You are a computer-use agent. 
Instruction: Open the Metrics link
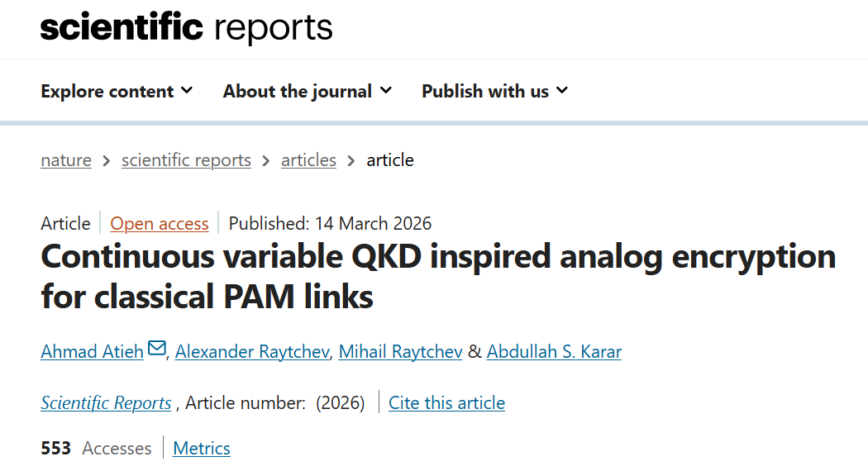202,449
